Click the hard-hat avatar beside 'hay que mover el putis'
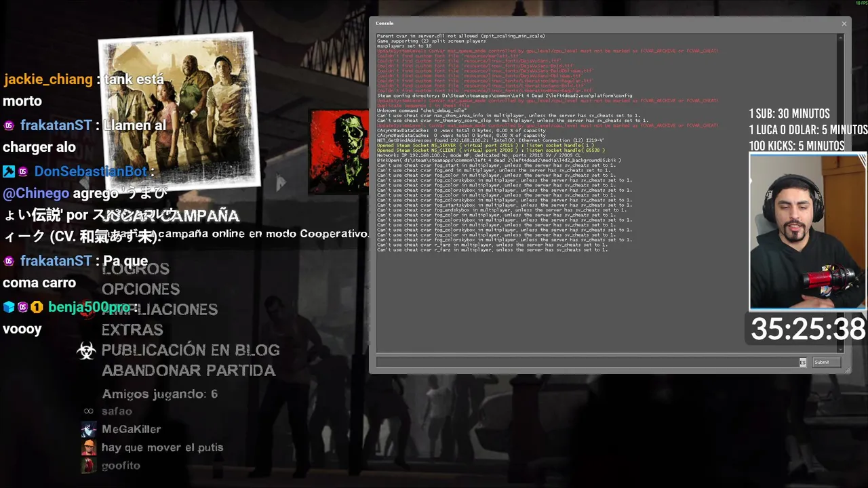Viewport: 868px width, 488px height. click(88, 447)
